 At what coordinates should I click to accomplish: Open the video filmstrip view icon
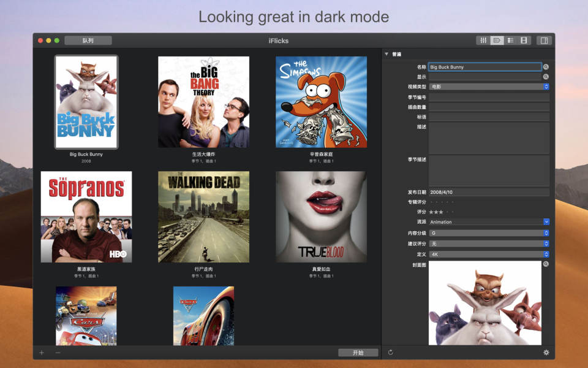(524, 40)
